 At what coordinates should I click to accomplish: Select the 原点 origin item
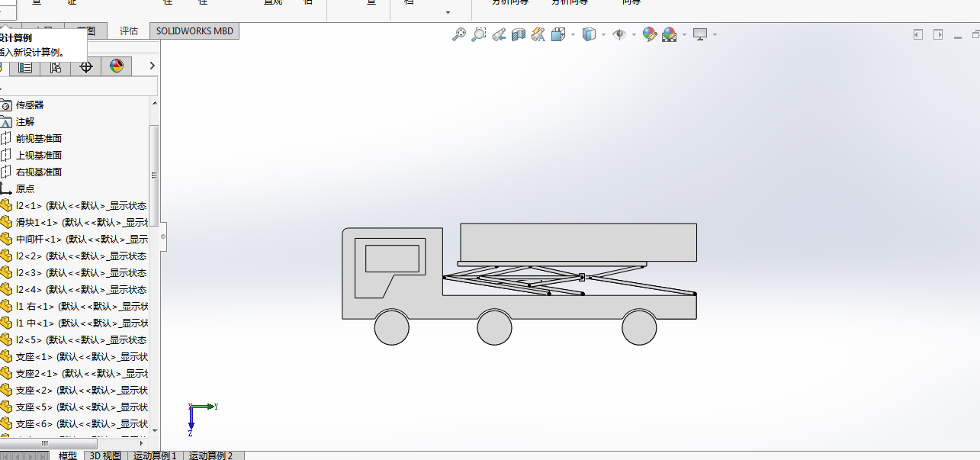25,189
